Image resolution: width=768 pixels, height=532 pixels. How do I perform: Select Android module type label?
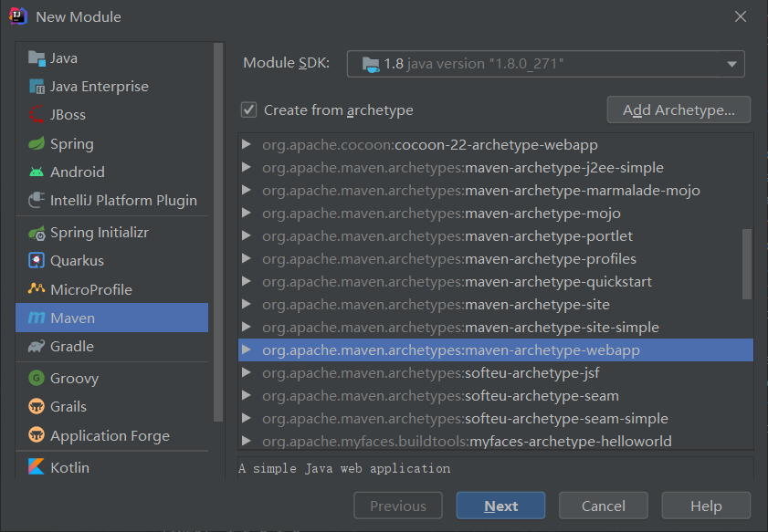(78, 172)
